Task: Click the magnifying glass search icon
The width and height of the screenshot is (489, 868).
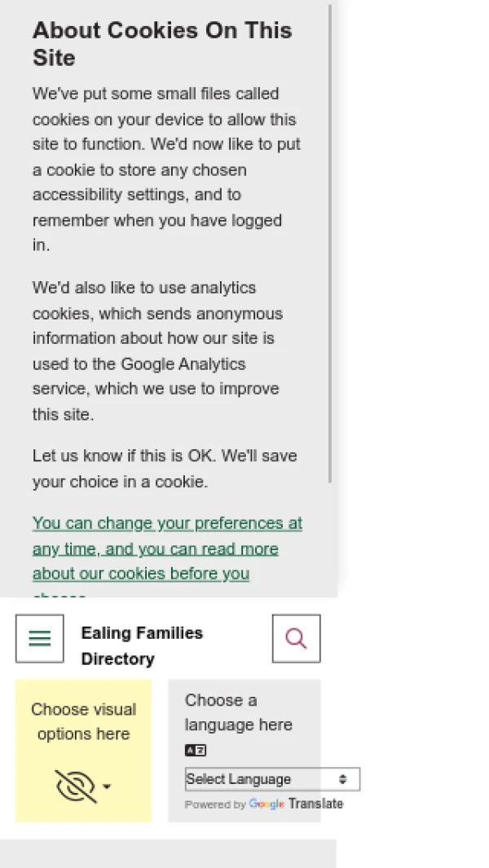Action: (296, 638)
